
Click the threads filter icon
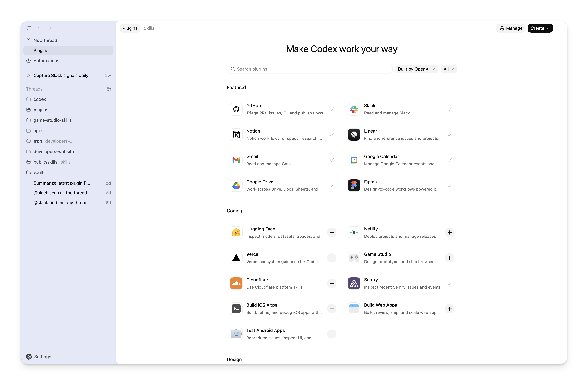tap(100, 89)
